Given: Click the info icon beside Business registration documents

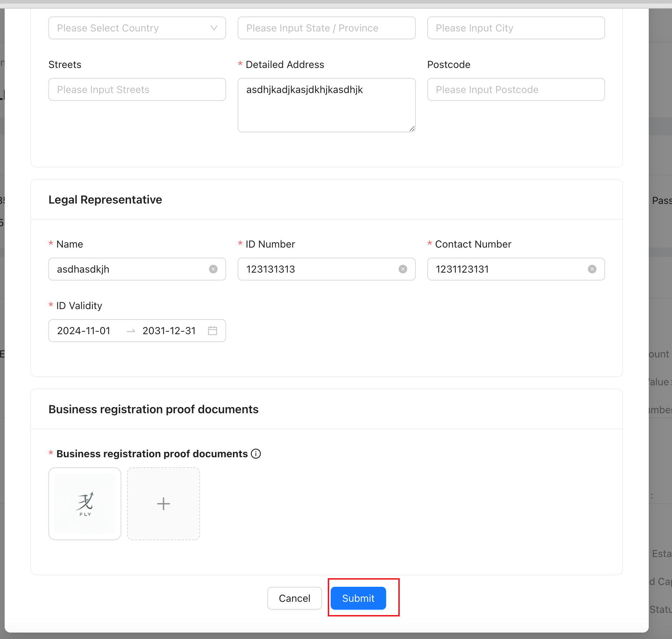Looking at the screenshot, I should point(256,454).
